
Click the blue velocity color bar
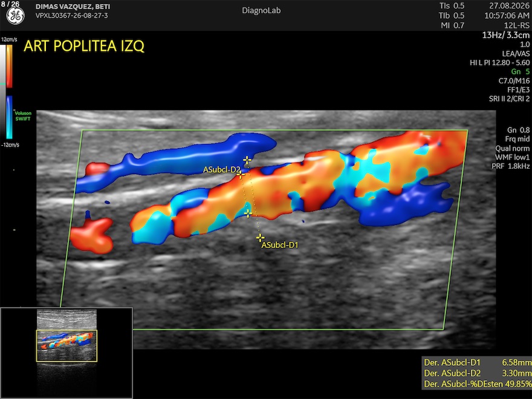9,117
